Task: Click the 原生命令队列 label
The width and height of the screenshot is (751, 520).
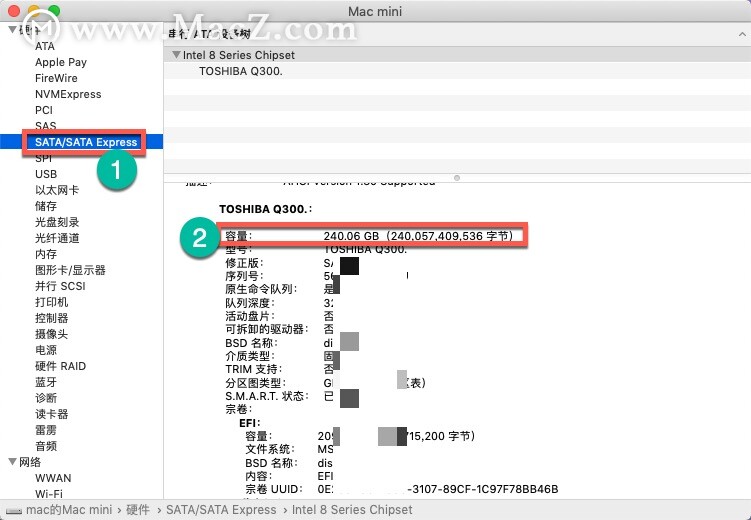Action: pos(261,289)
